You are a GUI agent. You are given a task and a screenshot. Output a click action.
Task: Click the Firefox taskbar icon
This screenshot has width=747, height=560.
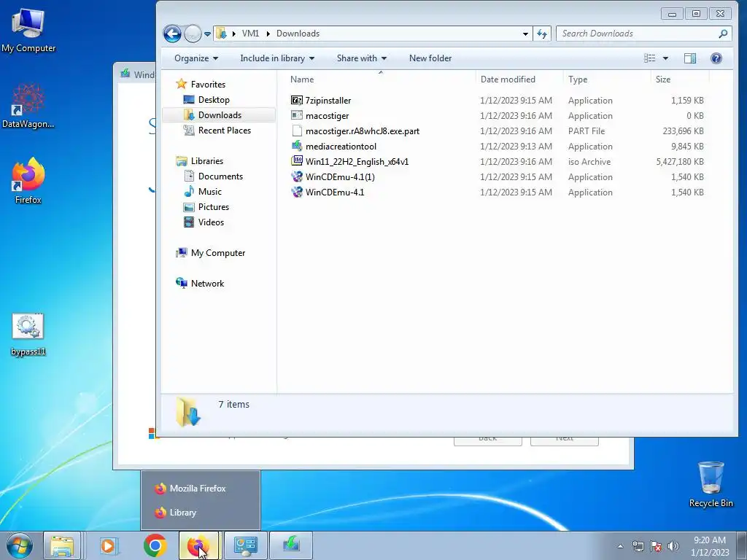[198, 545]
